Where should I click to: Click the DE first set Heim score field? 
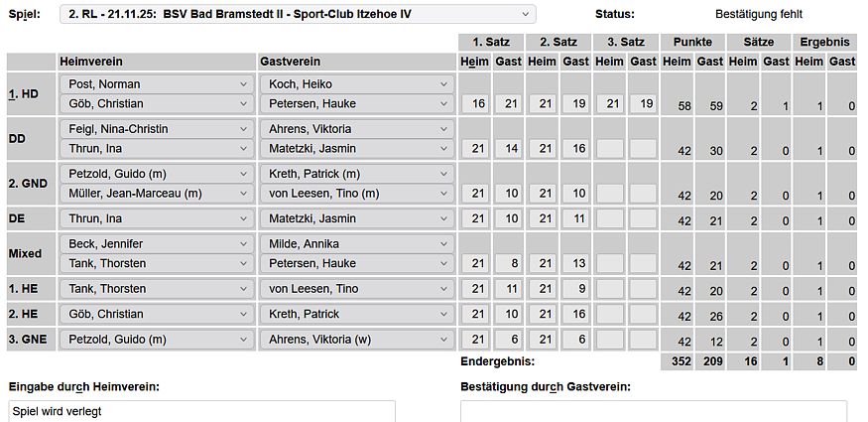474,218
